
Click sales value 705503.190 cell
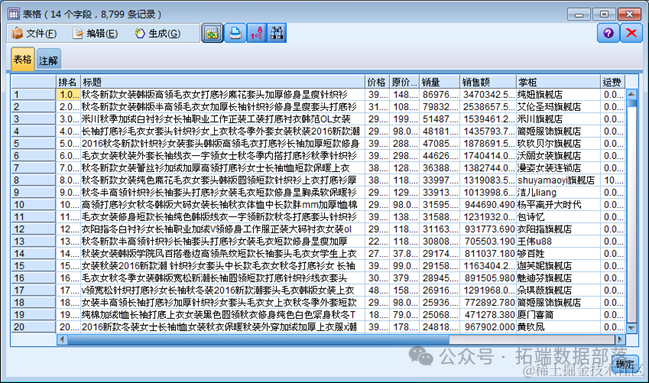(x=488, y=241)
